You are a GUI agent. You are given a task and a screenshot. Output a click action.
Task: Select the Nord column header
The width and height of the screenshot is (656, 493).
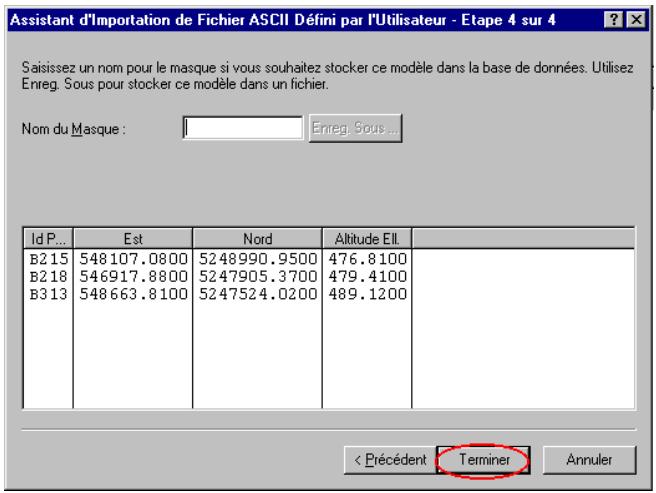click(257, 239)
